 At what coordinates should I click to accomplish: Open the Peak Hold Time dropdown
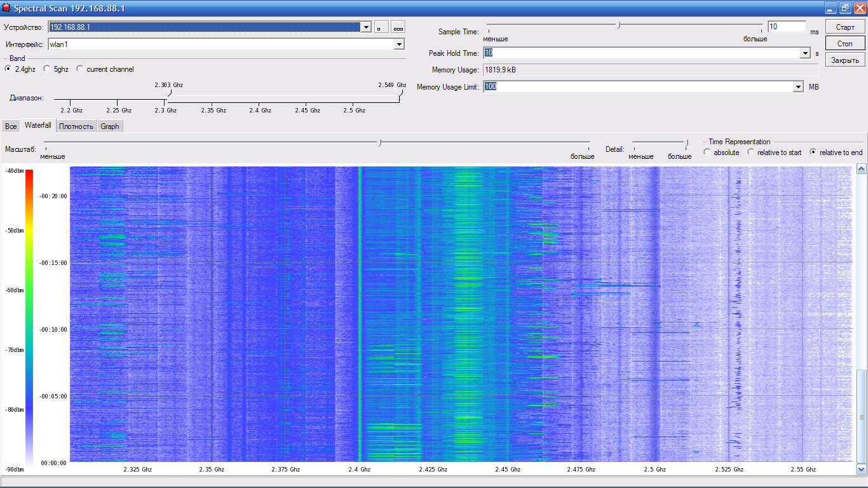(x=806, y=53)
